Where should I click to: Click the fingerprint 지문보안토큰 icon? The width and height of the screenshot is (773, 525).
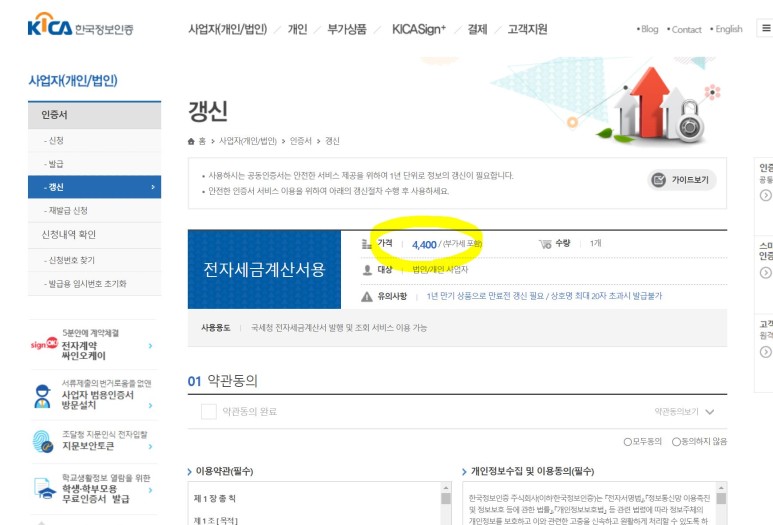click(43, 441)
